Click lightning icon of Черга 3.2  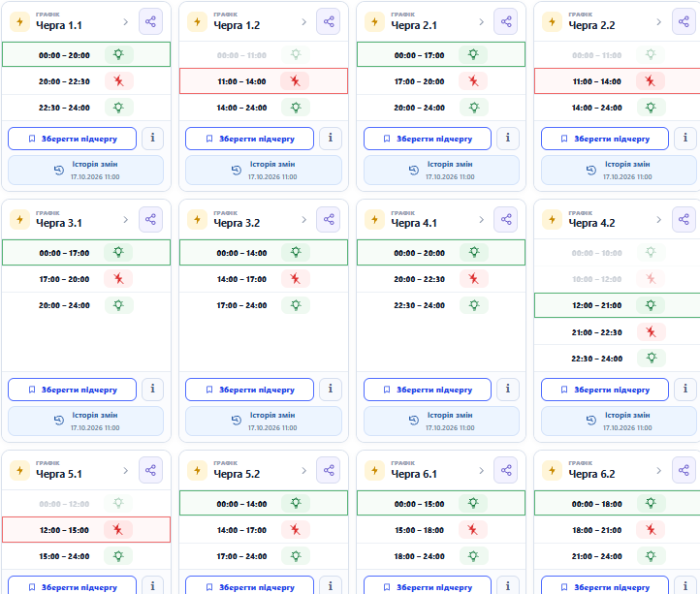[198, 220]
